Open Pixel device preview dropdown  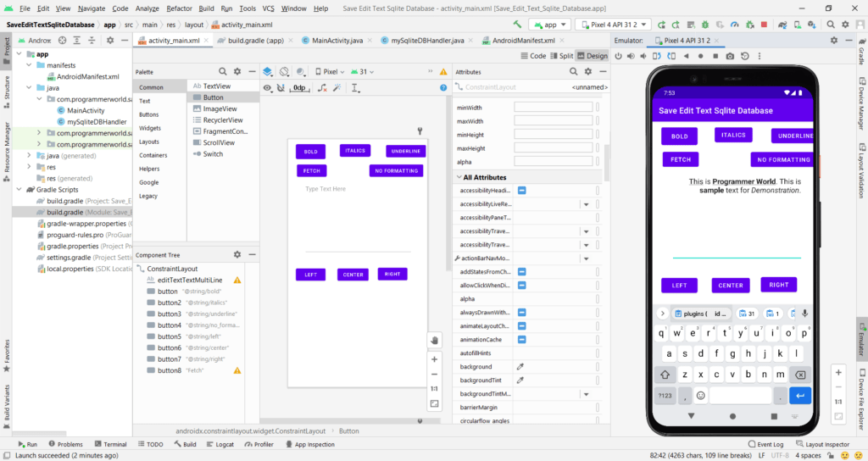(x=330, y=71)
